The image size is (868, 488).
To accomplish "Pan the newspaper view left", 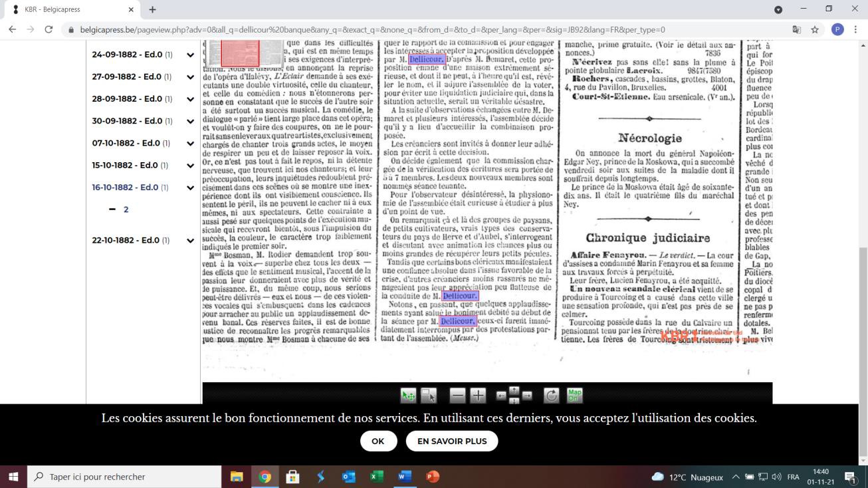I will 502,396.
